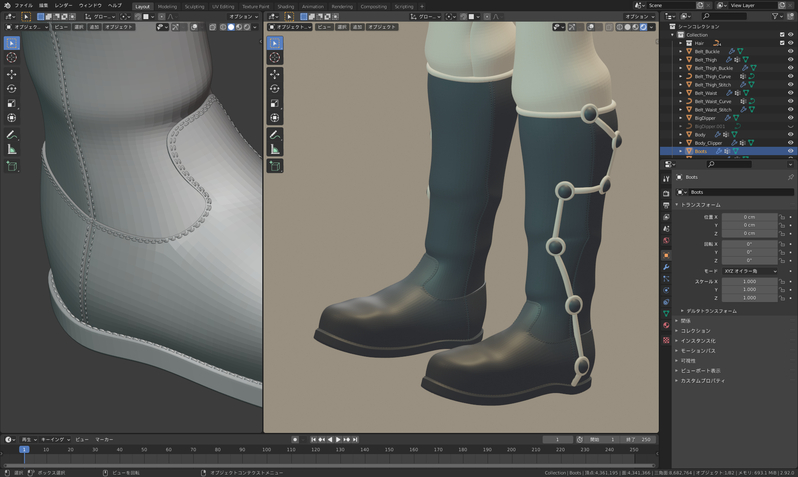Expand the デルタトランスフォーム panel
798x477 pixels.
711,311
